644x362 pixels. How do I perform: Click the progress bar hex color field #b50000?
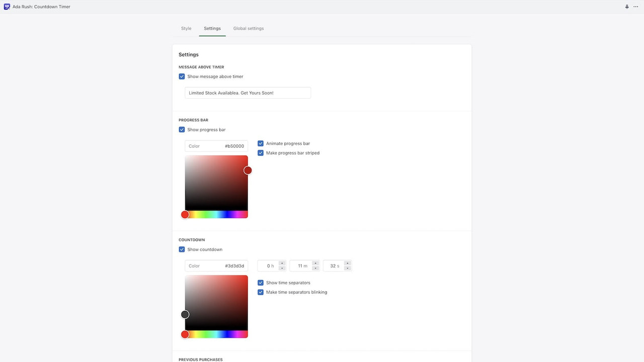234,146
